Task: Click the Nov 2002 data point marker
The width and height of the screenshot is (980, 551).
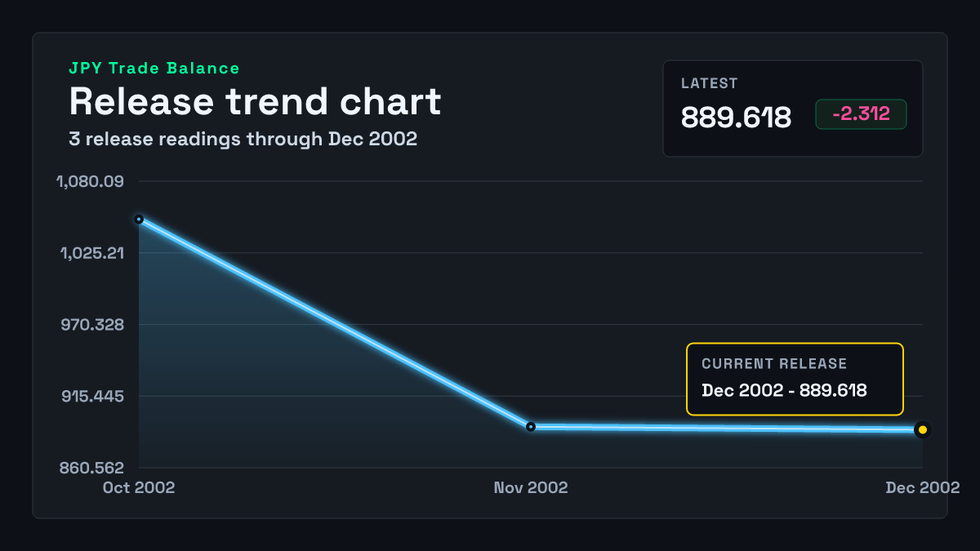Action: point(531,426)
